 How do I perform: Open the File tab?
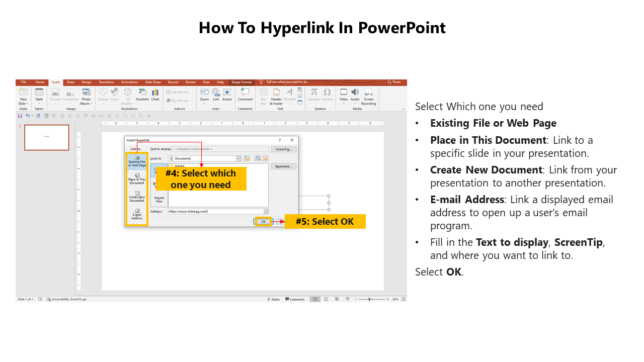pos(23,82)
